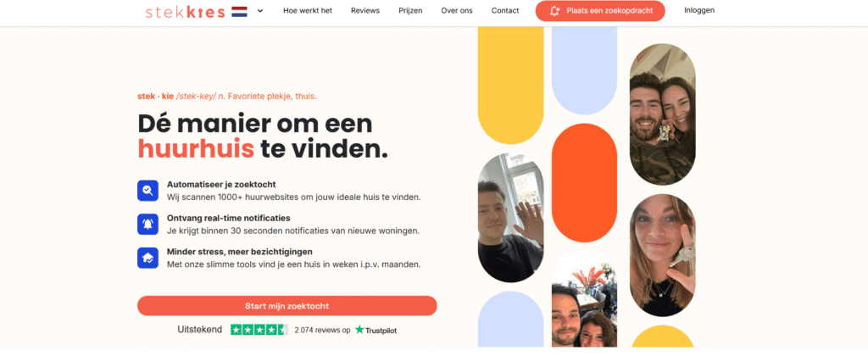Open the Over ons page
Screen dimensions: 868x356
457,10
